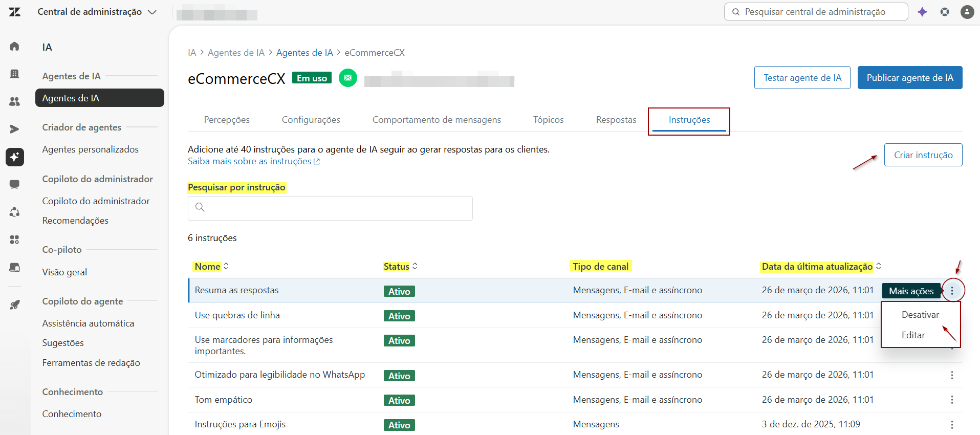Image resolution: width=980 pixels, height=435 pixels.
Task: Open Assistência automática in the sidebar
Action: click(88, 323)
